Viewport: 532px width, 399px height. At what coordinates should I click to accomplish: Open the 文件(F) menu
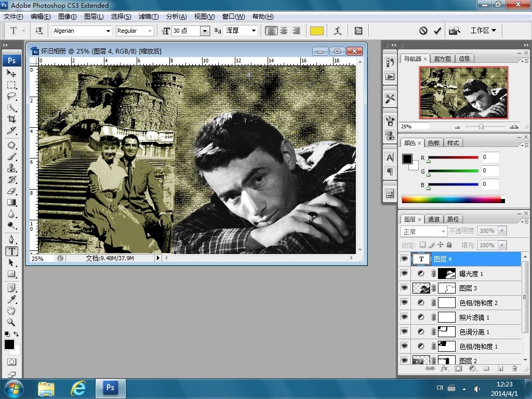[13, 17]
